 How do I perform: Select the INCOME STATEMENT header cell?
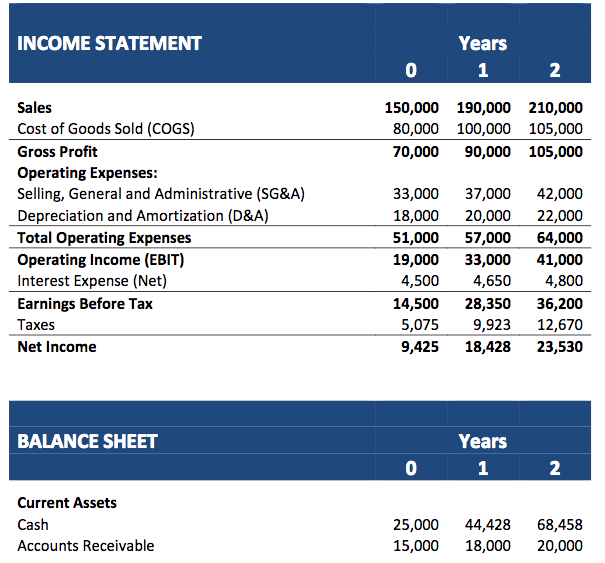pos(109,43)
